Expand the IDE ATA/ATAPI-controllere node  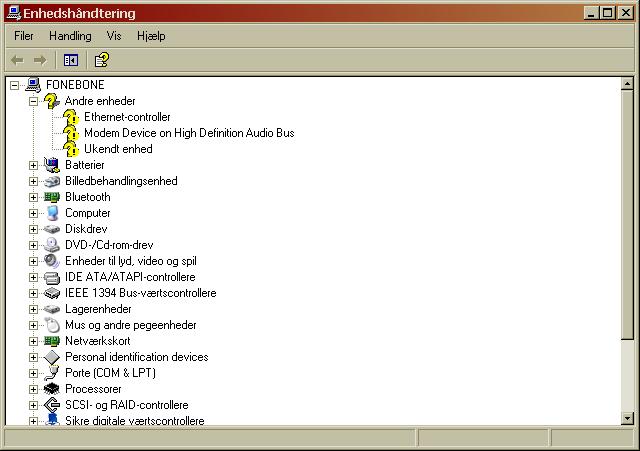coord(33,278)
